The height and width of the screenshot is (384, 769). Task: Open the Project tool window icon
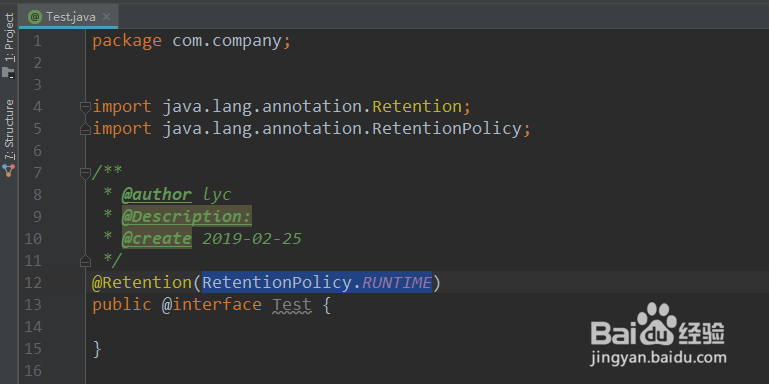click(8, 72)
